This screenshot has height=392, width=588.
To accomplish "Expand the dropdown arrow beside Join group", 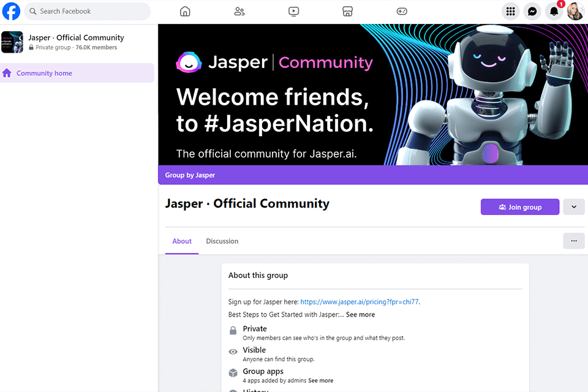I will coord(574,207).
